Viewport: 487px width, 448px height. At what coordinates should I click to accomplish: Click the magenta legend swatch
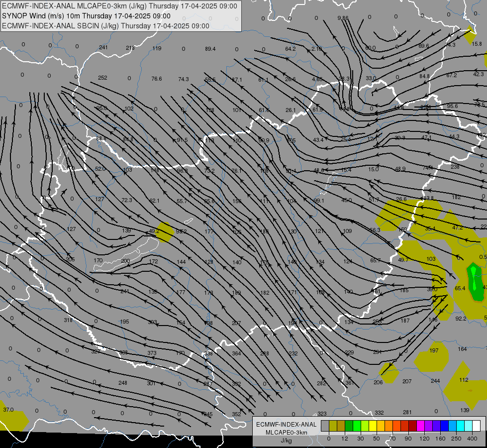pos(420,426)
